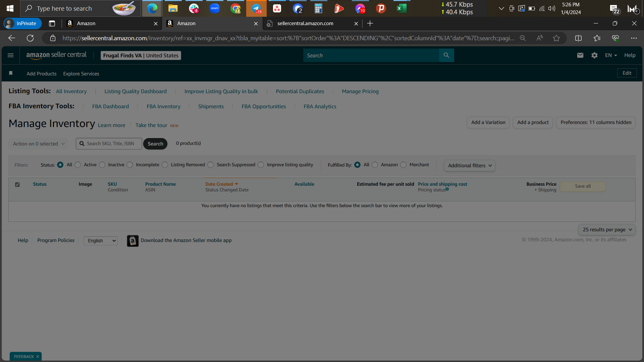Click the Add a product button
This screenshot has height=362, width=644.
click(x=533, y=122)
